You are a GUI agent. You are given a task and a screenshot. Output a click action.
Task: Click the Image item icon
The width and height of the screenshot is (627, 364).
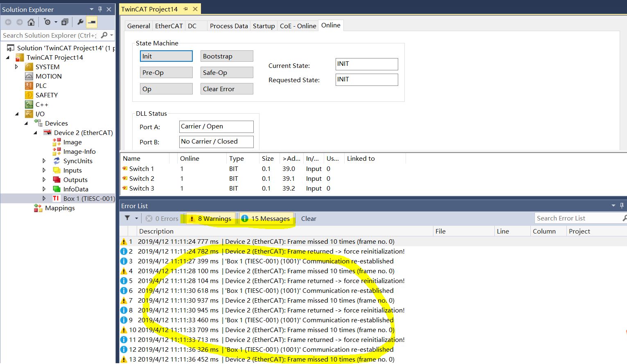coord(57,142)
